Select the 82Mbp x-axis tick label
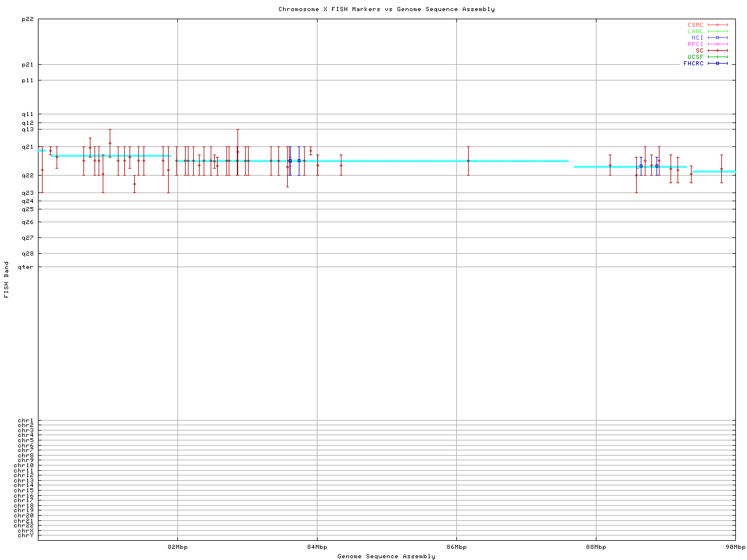This screenshot has width=747, height=560. tap(177, 547)
